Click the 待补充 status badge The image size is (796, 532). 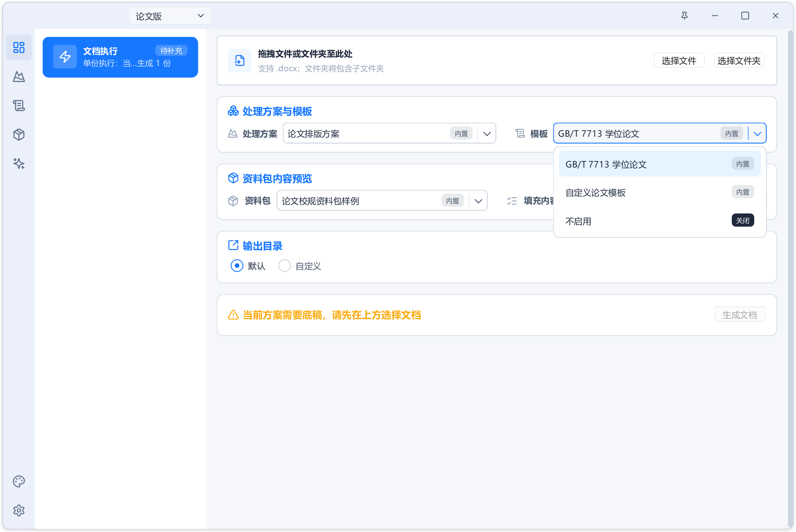pyautogui.click(x=172, y=51)
